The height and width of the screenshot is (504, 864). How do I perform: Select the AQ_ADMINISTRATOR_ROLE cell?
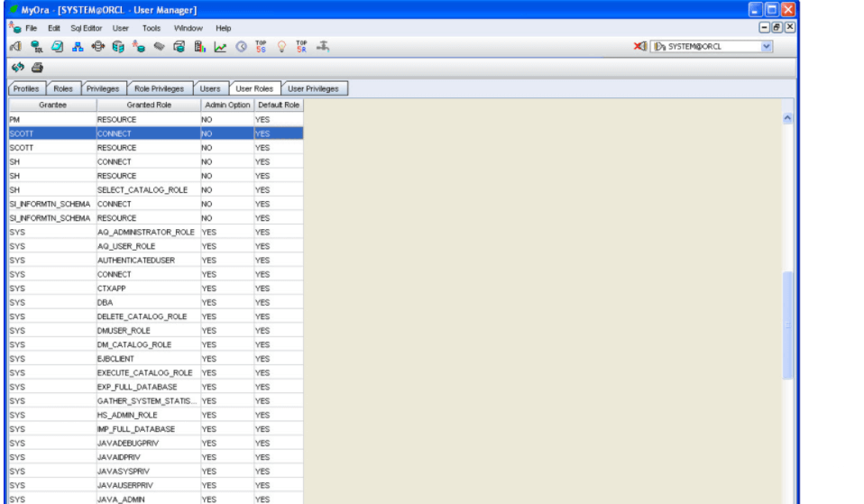149,232
